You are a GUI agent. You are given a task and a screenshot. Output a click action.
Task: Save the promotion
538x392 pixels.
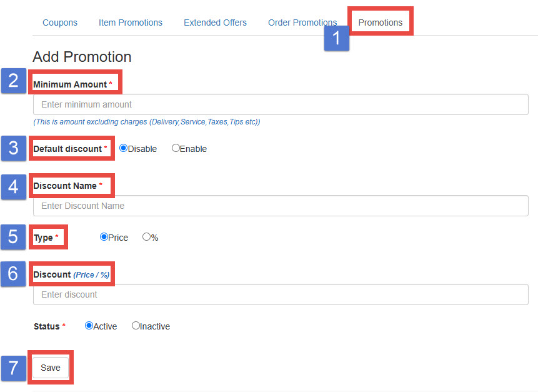click(51, 368)
